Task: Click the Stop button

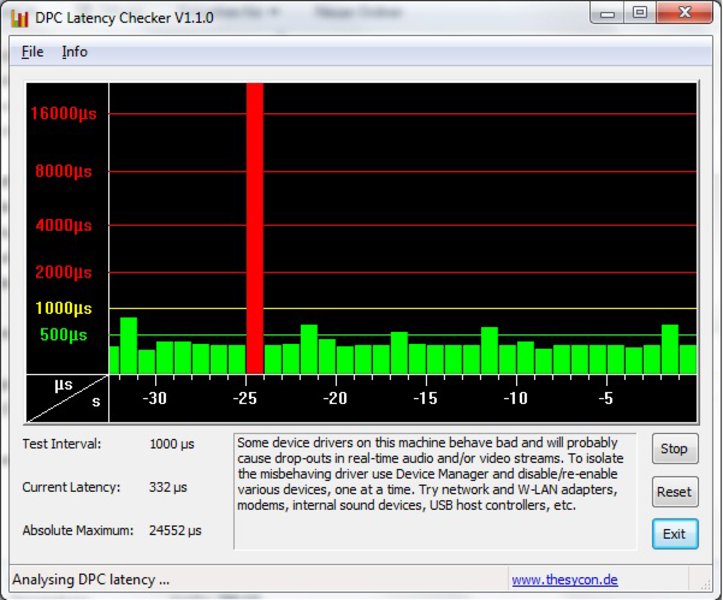Action: [675, 448]
